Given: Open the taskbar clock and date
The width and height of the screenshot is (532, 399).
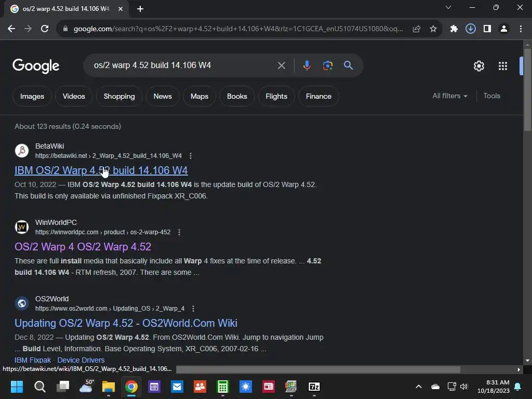Looking at the screenshot, I should point(494,387).
